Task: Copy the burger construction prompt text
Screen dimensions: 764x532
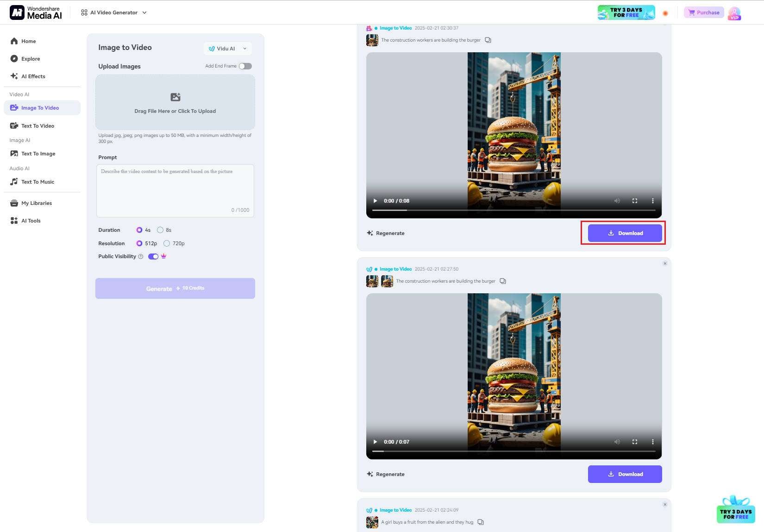Action: pos(488,40)
